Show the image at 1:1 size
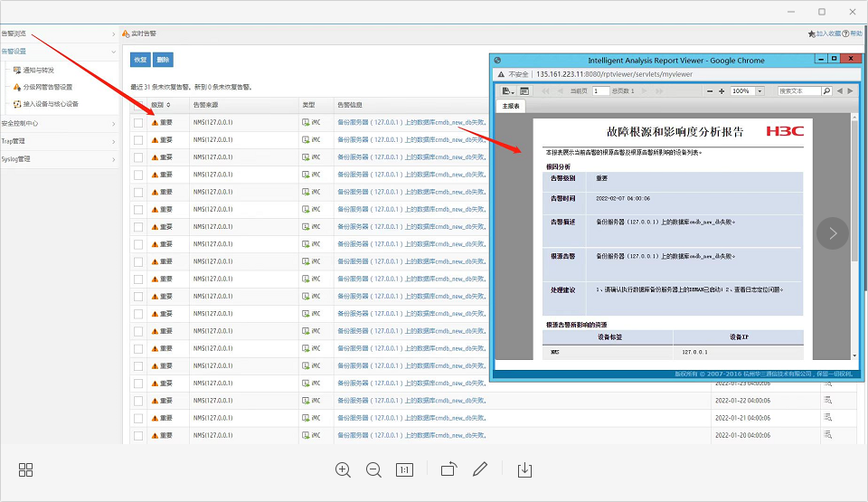This screenshot has width=868, height=502. (x=405, y=469)
